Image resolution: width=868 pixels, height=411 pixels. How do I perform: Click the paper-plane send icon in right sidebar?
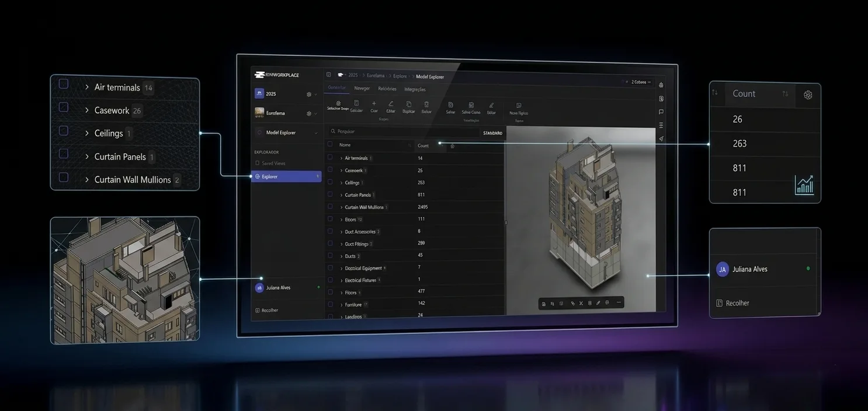tap(661, 139)
